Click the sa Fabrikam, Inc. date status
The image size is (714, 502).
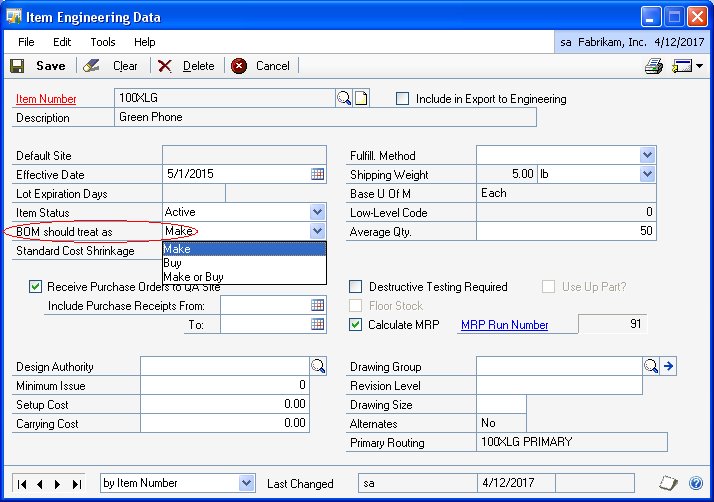pos(632,42)
